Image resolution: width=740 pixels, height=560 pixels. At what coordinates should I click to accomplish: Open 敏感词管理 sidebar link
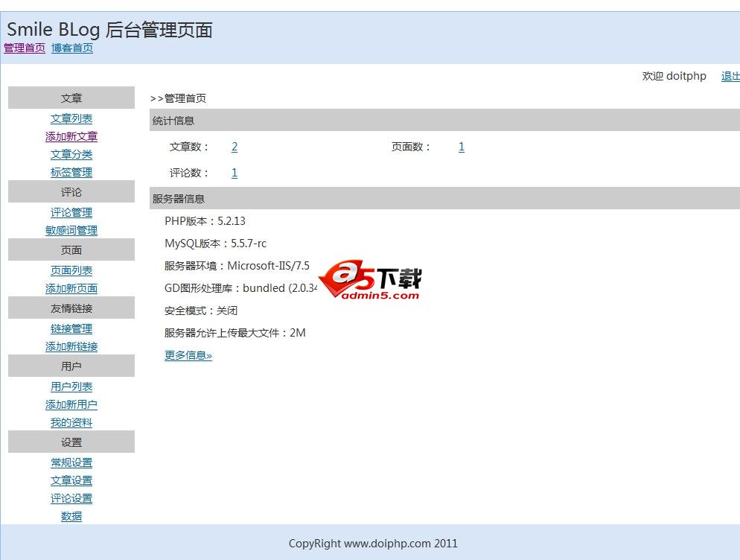pos(71,230)
